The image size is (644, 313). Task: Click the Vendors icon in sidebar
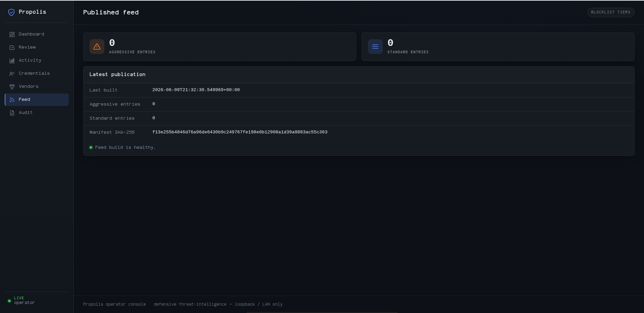[12, 87]
